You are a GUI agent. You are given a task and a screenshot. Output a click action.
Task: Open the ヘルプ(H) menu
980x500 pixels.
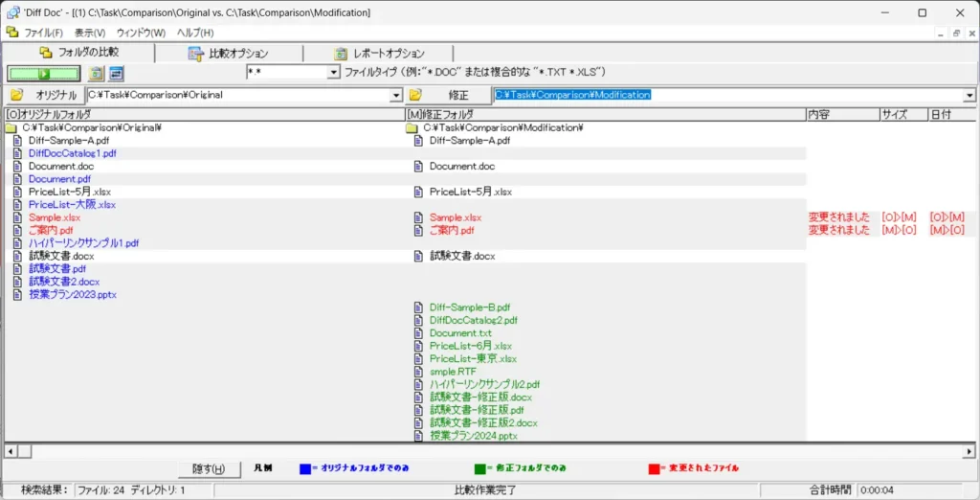pyautogui.click(x=195, y=33)
